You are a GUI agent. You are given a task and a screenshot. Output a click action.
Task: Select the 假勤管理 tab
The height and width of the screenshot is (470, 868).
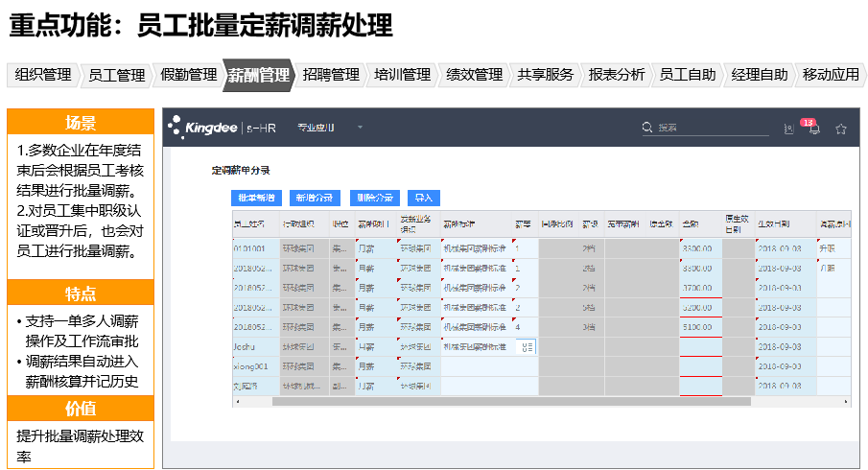point(188,75)
